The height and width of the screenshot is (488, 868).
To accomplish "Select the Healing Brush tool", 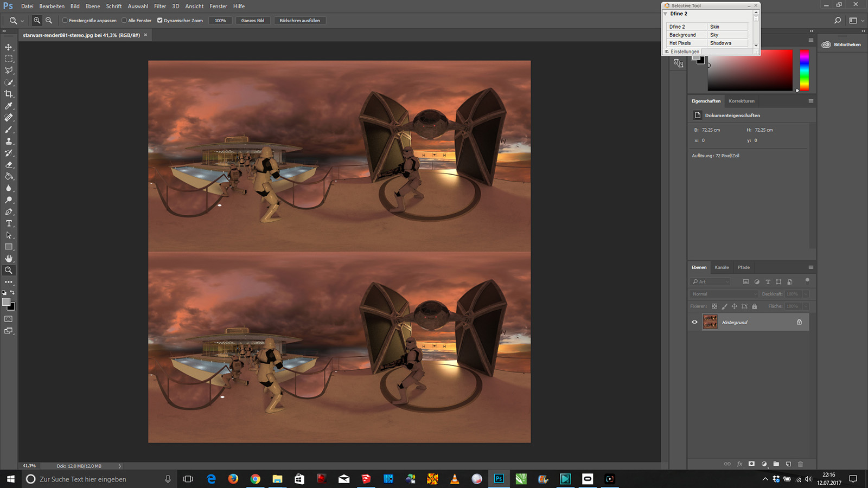I will pos(9,118).
